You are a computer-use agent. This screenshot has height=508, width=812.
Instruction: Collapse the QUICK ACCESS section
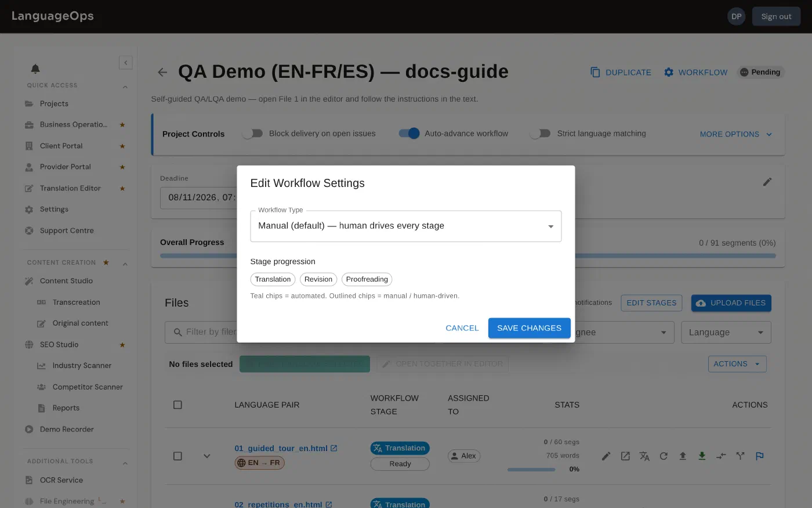pos(125,87)
